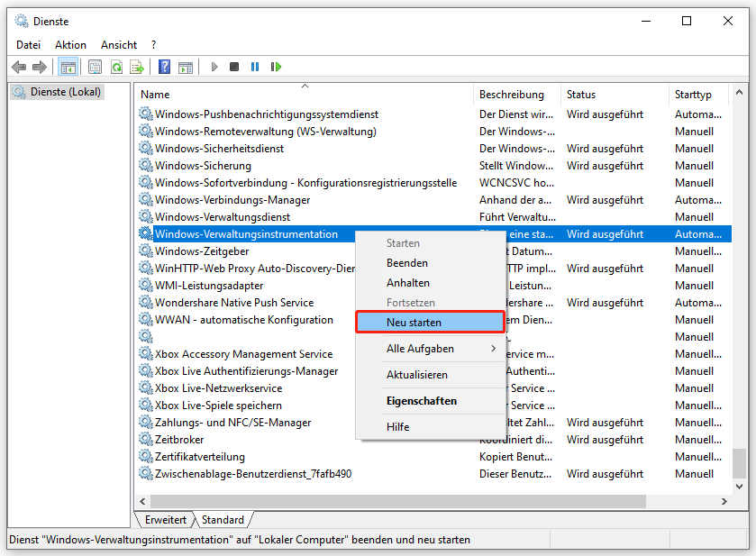Restart the service with the green double-arrow icon

(x=276, y=66)
